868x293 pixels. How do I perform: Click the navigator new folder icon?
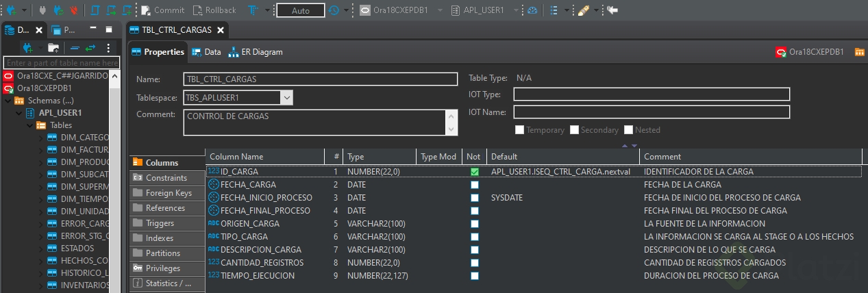pos(53,48)
